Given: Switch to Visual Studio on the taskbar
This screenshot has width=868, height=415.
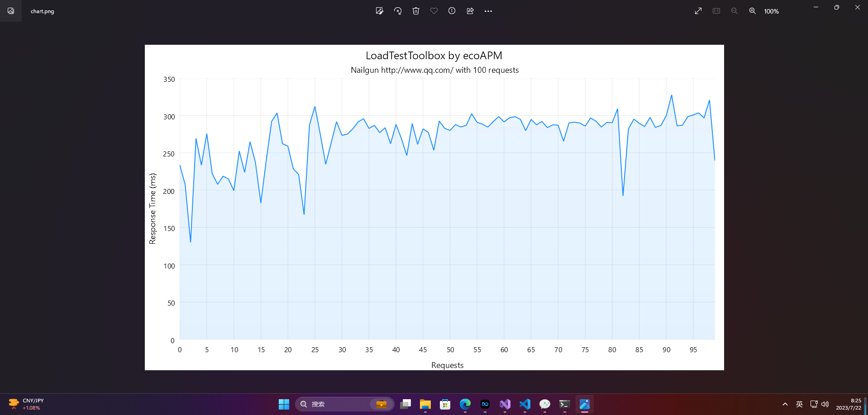Looking at the screenshot, I should 505,404.
